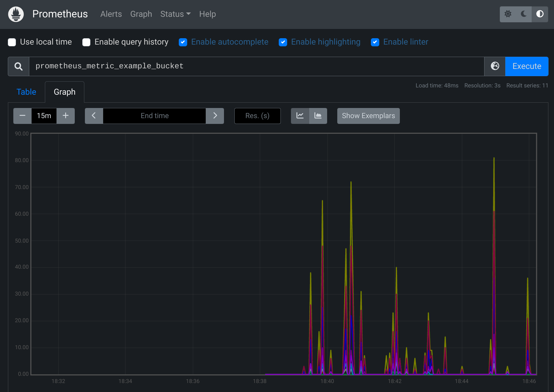Click the Load time: 48ms text
554x392 pixels.
437,85
